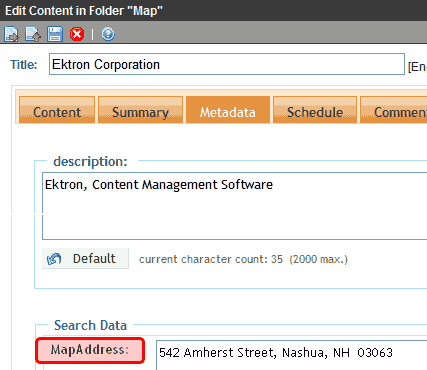Click the description section legend
Image resolution: width=427 pixels, height=370 pixels.
[90, 161]
